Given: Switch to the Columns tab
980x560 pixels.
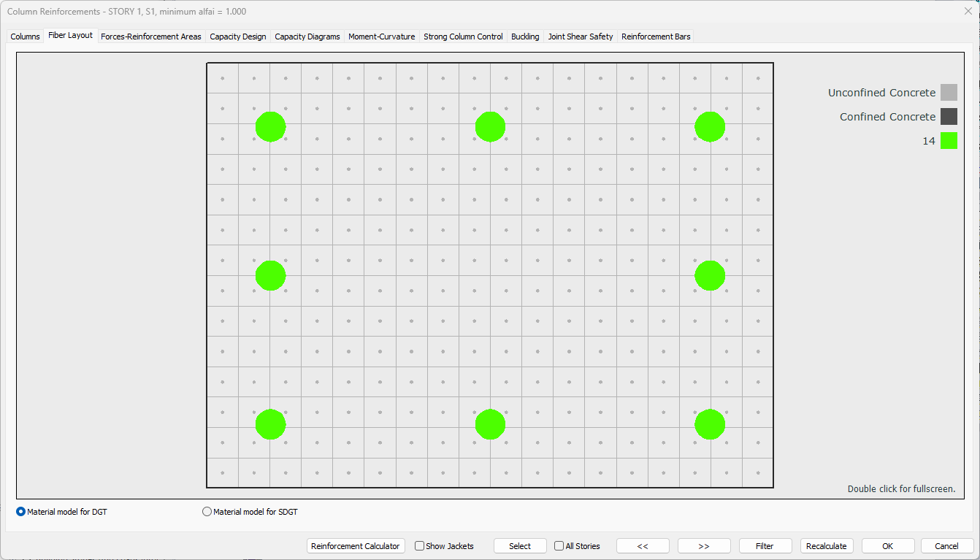Looking at the screenshot, I should (25, 36).
